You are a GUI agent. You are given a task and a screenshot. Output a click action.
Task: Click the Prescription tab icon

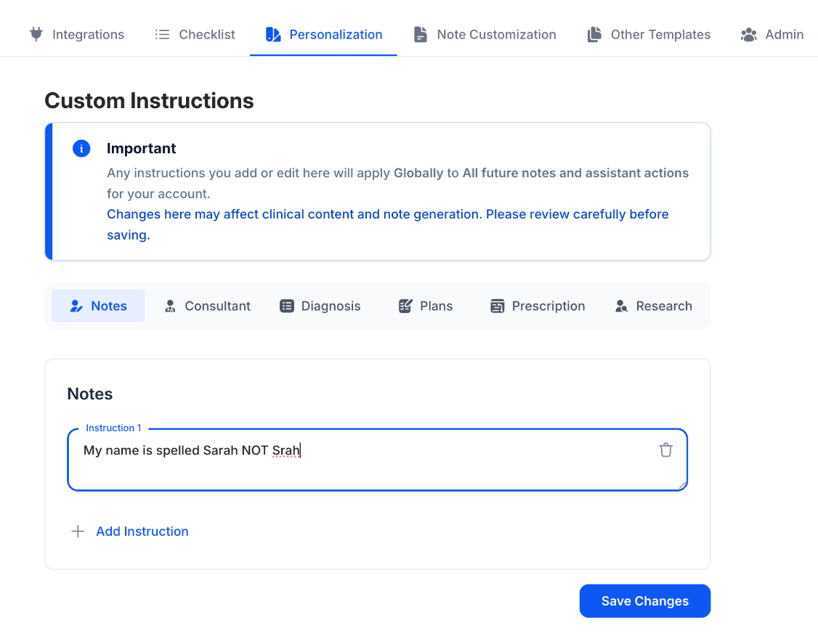[x=497, y=306]
